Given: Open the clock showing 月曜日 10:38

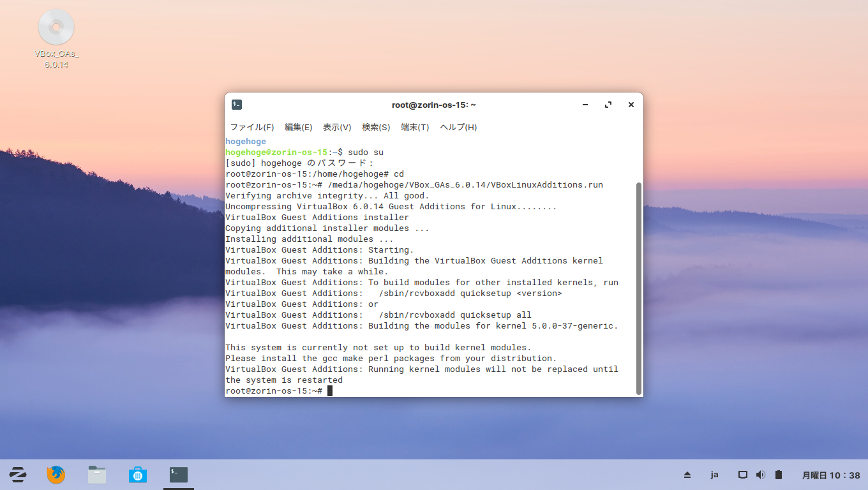Looking at the screenshot, I should click(831, 475).
